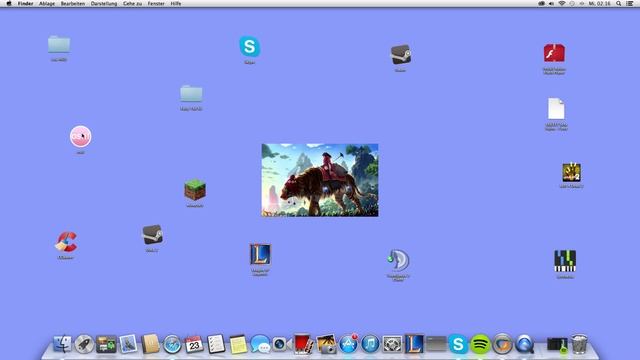Select the osu! pink circle desktop icon
Image resolution: width=640 pixels, height=360 pixels.
(80, 136)
